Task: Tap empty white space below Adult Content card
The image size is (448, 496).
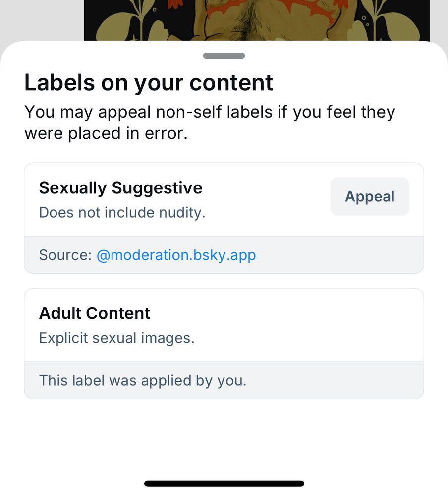Action: coord(224,436)
